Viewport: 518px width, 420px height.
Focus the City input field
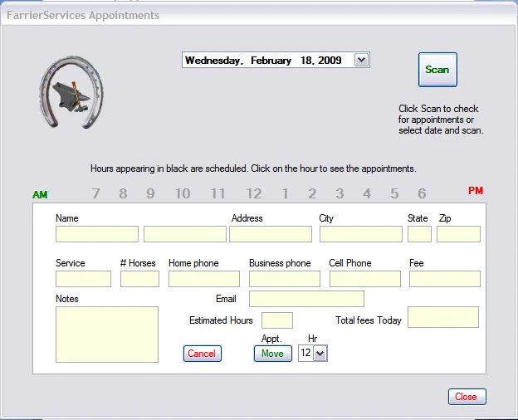pos(361,234)
